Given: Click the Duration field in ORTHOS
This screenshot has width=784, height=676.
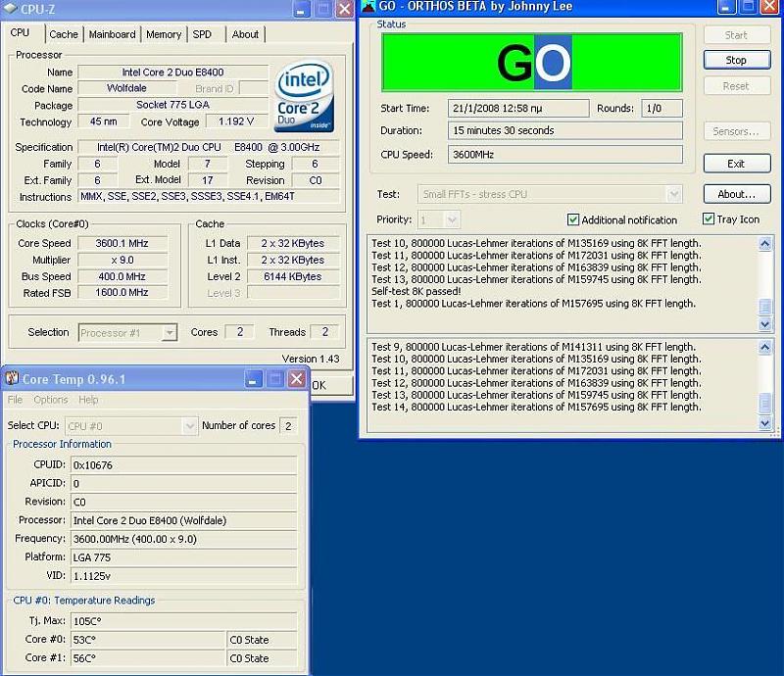Looking at the screenshot, I should (565, 130).
